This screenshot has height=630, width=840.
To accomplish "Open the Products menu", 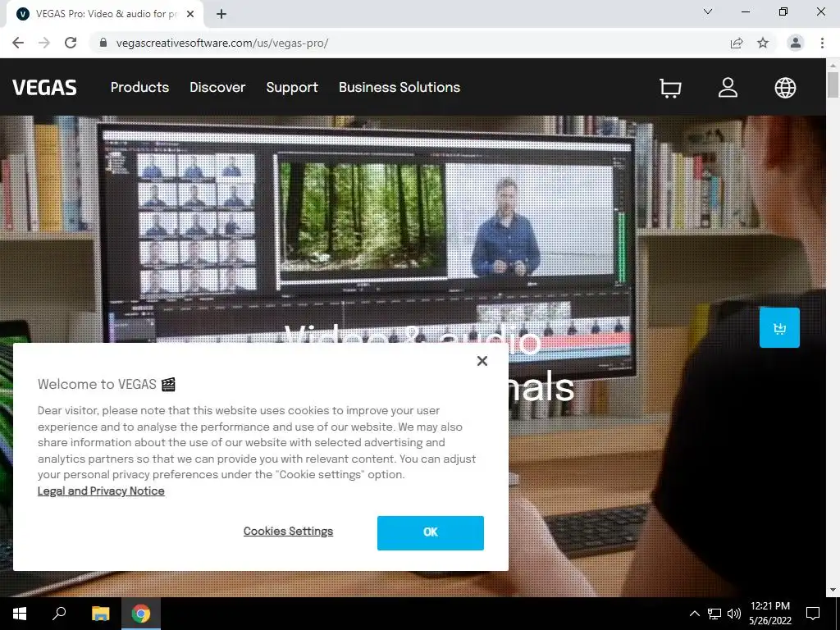I will [139, 87].
